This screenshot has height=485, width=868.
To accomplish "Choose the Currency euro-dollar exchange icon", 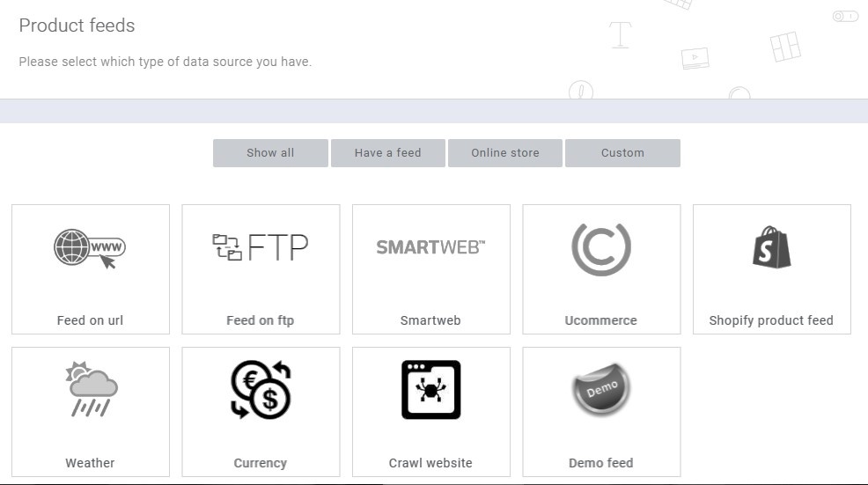I will pos(261,389).
